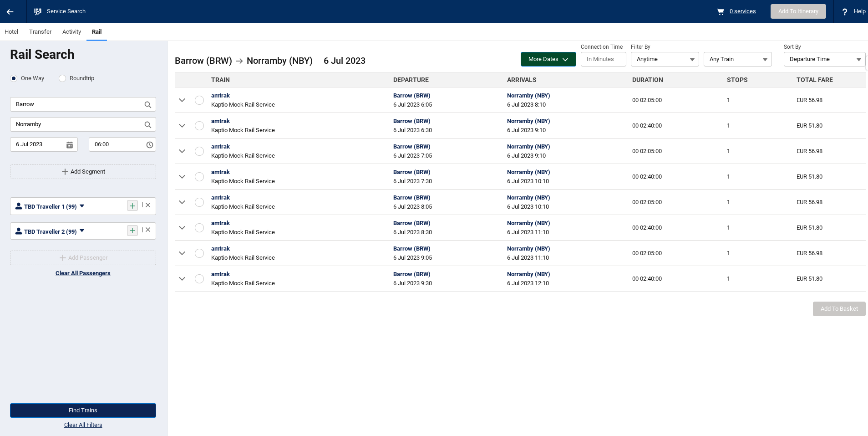Viewport: 868px width, 436px height.
Task: Click search icon in Barrow field
Action: (147, 105)
